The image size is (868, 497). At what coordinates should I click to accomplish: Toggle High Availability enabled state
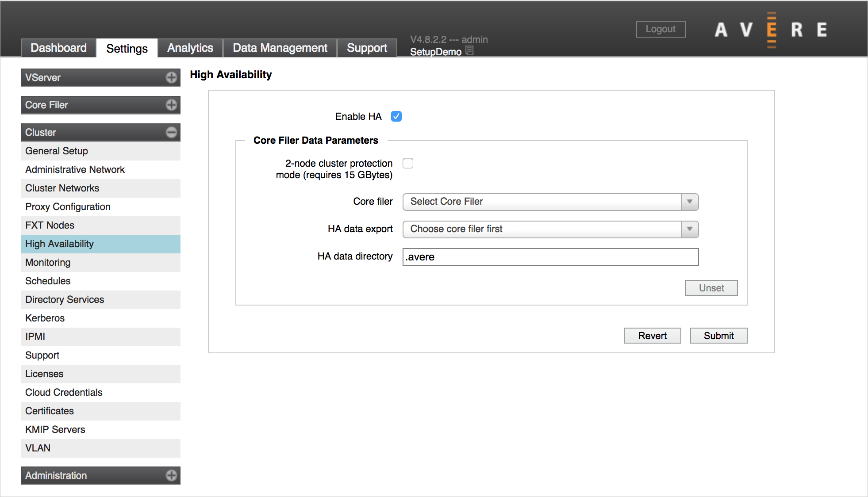pos(396,116)
